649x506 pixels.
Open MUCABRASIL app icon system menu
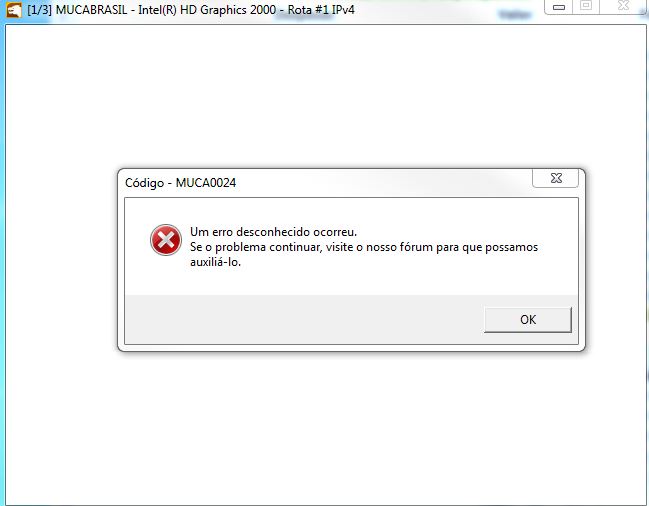(14, 10)
